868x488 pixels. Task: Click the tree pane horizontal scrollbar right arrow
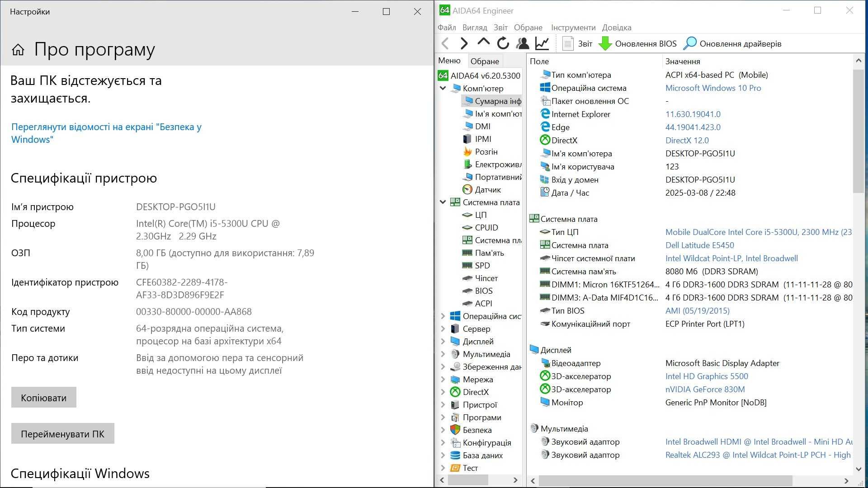click(515, 480)
